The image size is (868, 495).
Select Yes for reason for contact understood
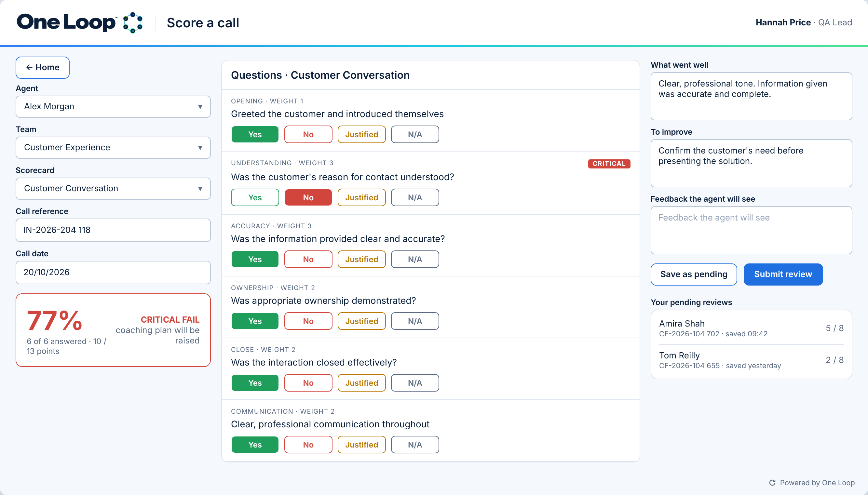click(x=255, y=197)
